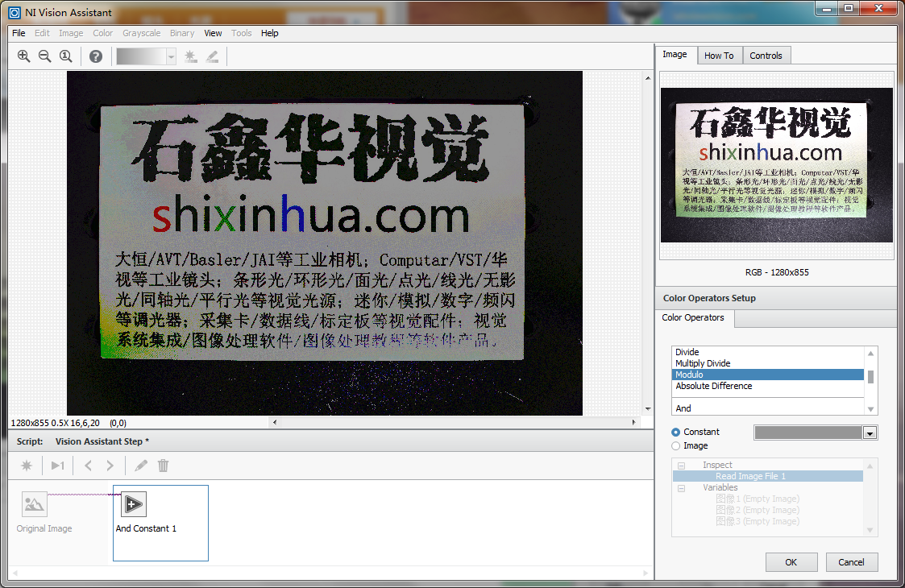
Task: Select the And Constant 1 step icon
Action: pyautogui.click(x=133, y=504)
